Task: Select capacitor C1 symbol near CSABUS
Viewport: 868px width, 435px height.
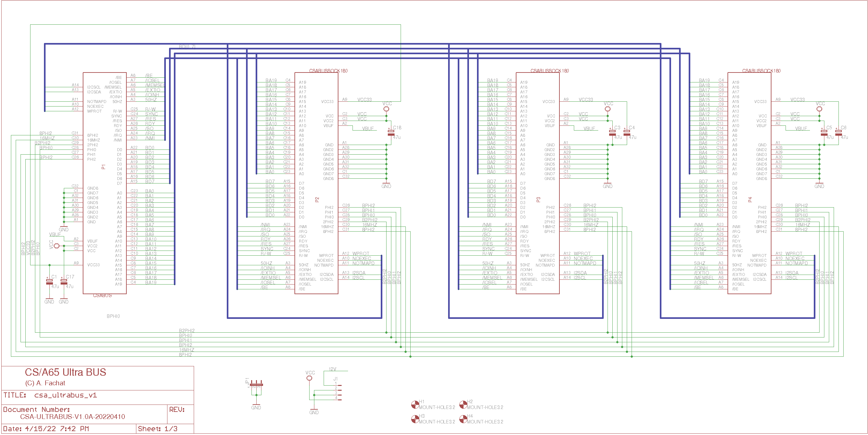Action: tap(49, 282)
